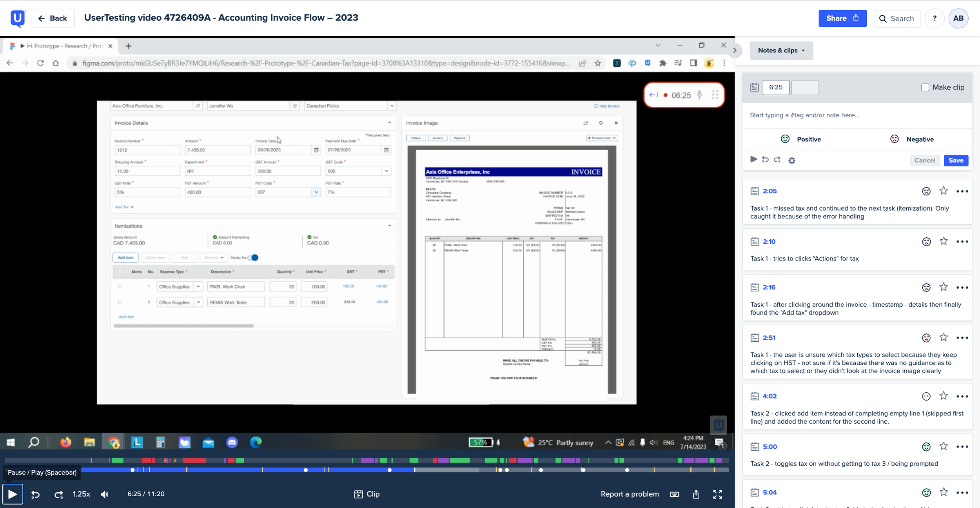This screenshot has height=508, width=980.
Task: Open the Notes & clips dropdown
Action: coord(781,50)
